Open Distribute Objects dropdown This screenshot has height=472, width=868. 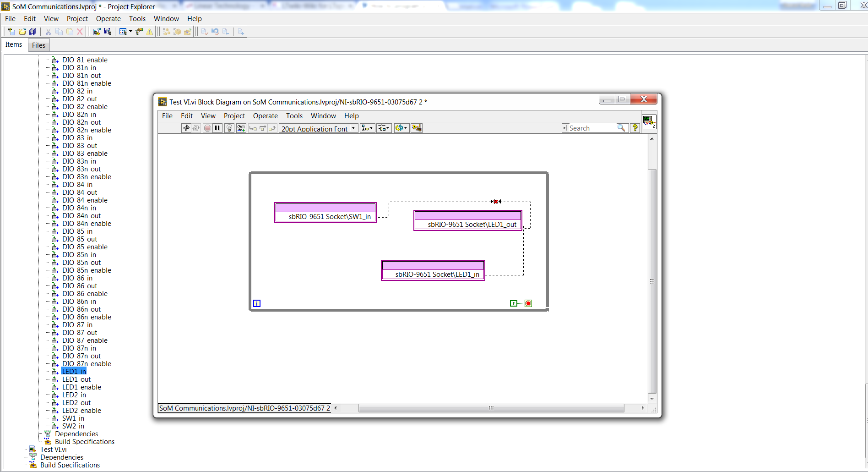(x=384, y=128)
